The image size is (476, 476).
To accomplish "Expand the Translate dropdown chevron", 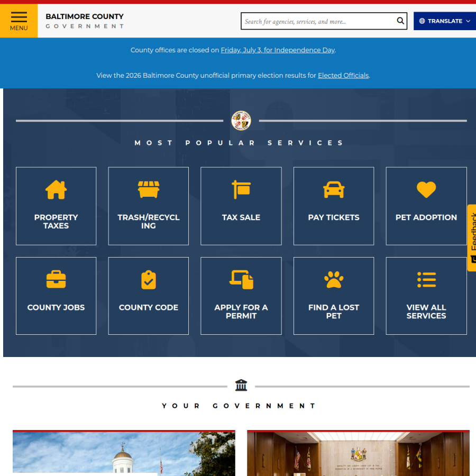I will [468, 21].
